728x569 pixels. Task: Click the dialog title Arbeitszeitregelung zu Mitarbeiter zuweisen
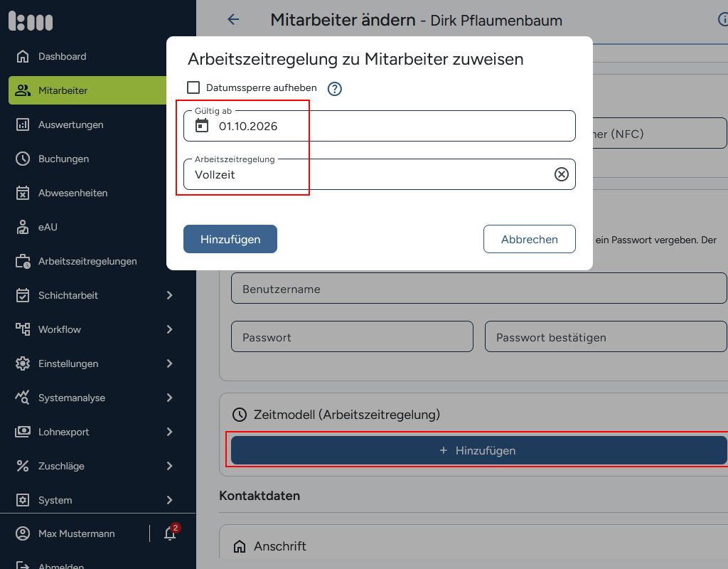point(355,60)
